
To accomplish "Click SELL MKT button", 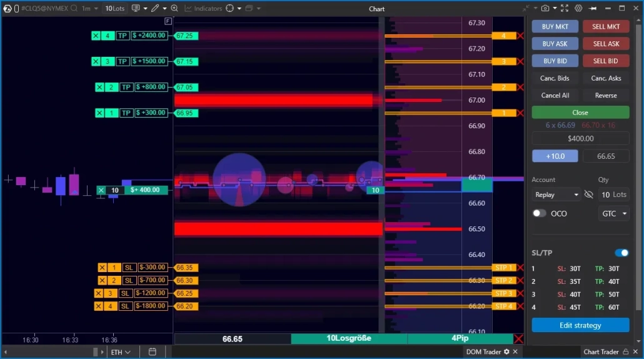I will pyautogui.click(x=606, y=27).
